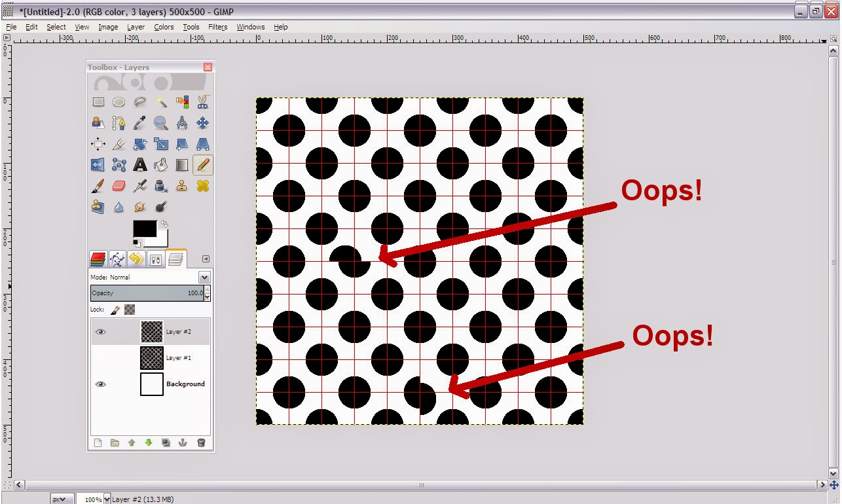
Task: Select the Paintbrush tool
Action: point(98,186)
